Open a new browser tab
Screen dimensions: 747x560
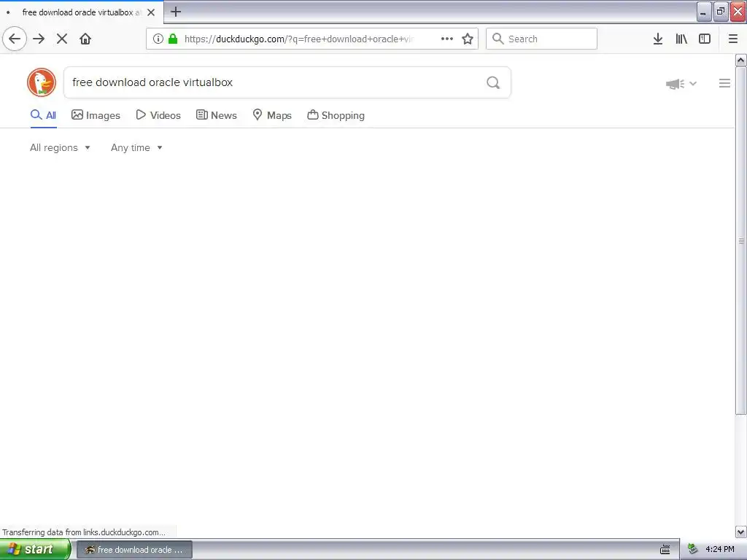coord(176,12)
